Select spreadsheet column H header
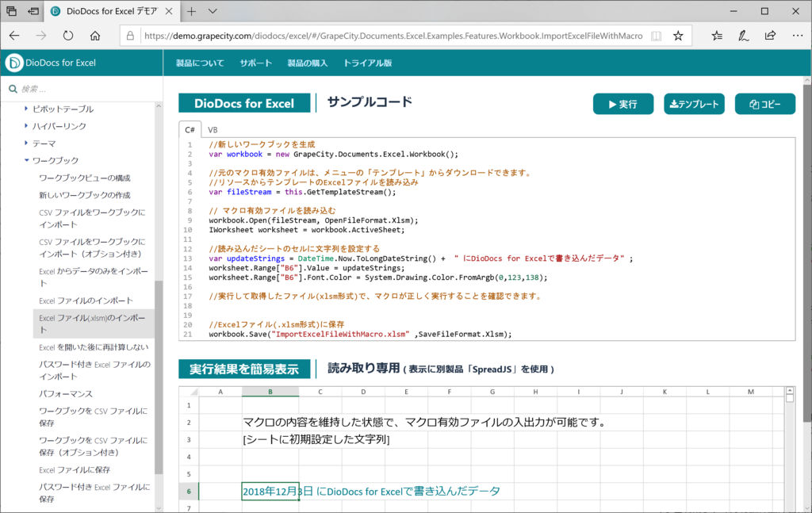 (x=535, y=392)
